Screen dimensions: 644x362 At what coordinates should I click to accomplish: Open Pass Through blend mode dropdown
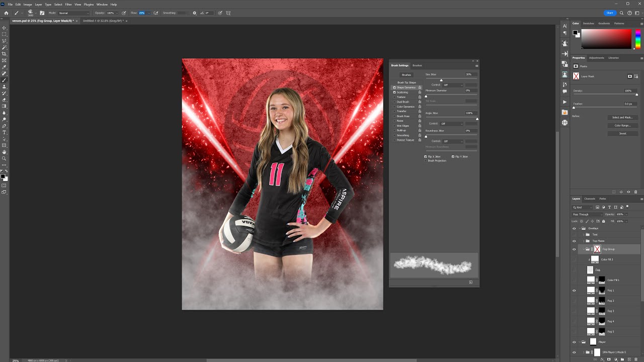pyautogui.click(x=587, y=214)
